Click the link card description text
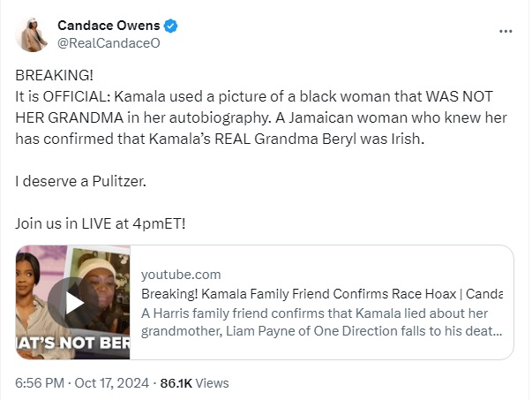This screenshot has height=400, width=532. [x=322, y=322]
